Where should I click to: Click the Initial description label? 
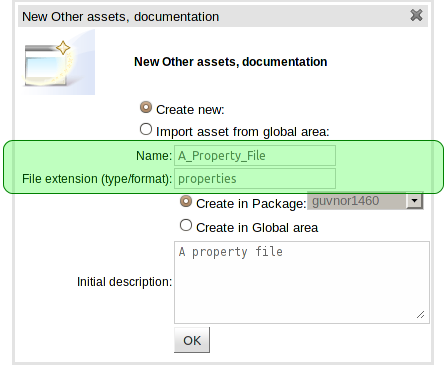click(124, 282)
